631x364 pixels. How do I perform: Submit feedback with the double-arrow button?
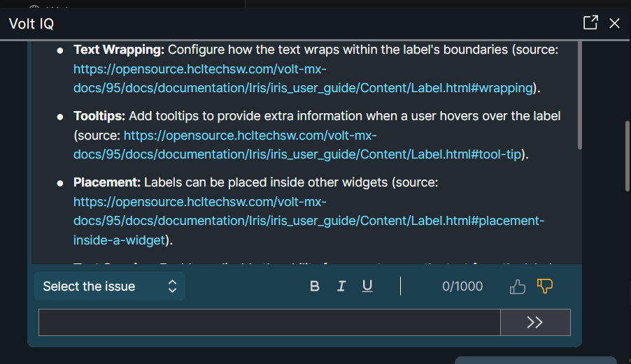(535, 322)
